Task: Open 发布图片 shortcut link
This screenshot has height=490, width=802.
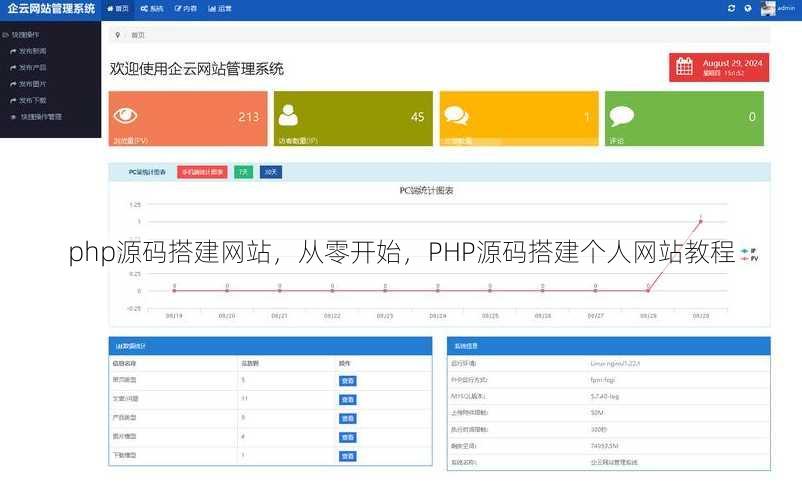Action: pyautogui.click(x=33, y=84)
